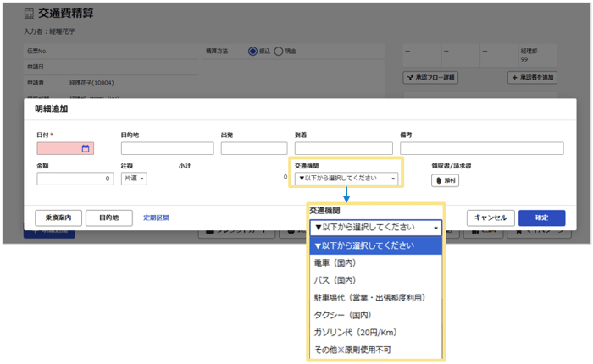Click the paperclip 添付 attach button
The image size is (593, 364).
(445, 180)
